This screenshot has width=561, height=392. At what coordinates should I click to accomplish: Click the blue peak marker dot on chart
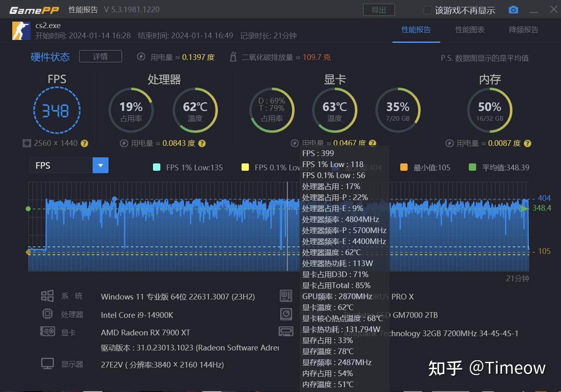(x=115, y=199)
